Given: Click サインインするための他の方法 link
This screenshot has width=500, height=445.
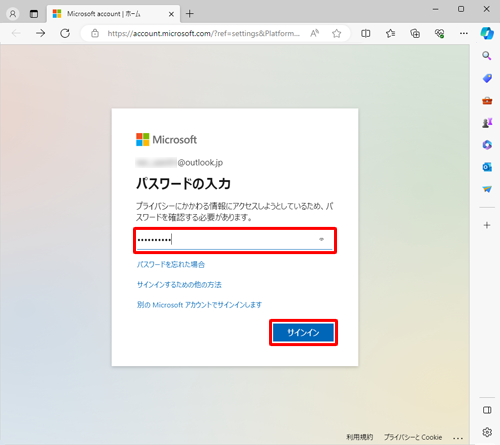Looking at the screenshot, I should coord(179,285).
